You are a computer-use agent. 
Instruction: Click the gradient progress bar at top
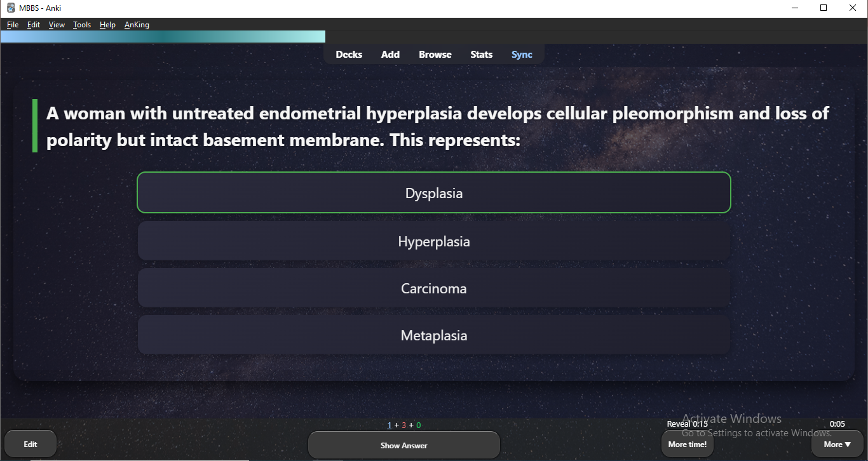163,37
